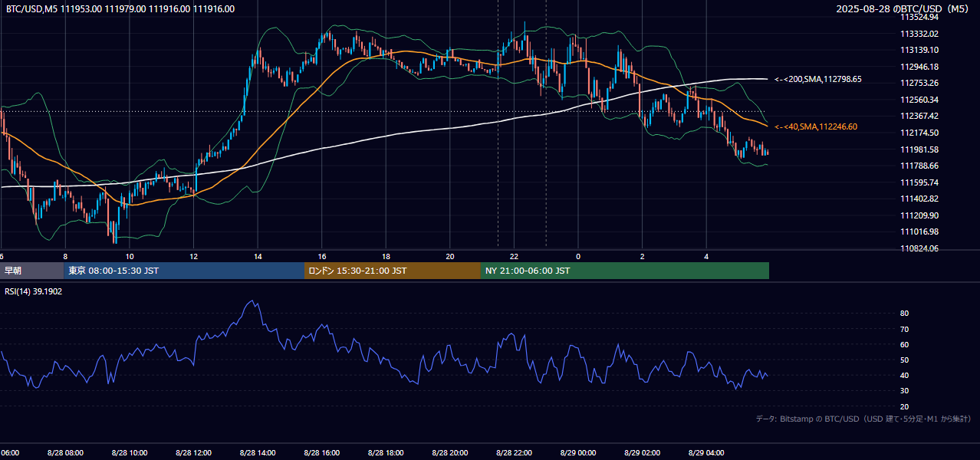This screenshot has width=980, height=460.
Task: Select the RSI scale value 50
Action: (905, 360)
